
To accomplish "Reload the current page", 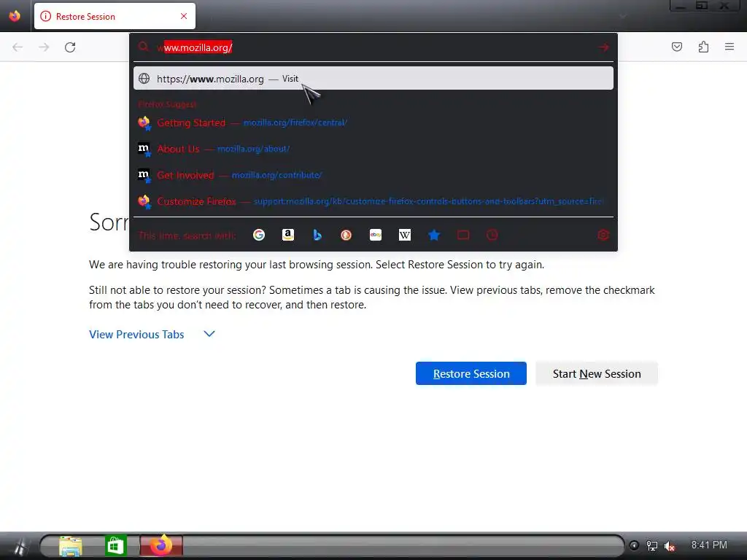I will point(70,47).
